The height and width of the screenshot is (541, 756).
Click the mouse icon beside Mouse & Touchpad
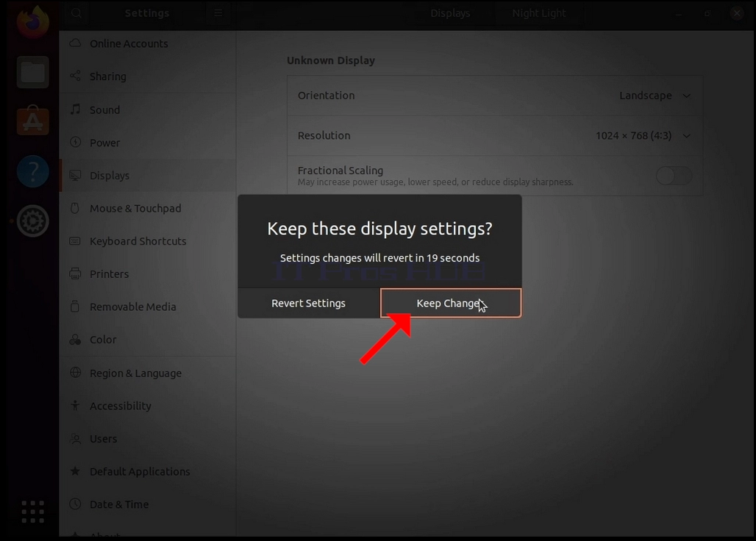(75, 208)
